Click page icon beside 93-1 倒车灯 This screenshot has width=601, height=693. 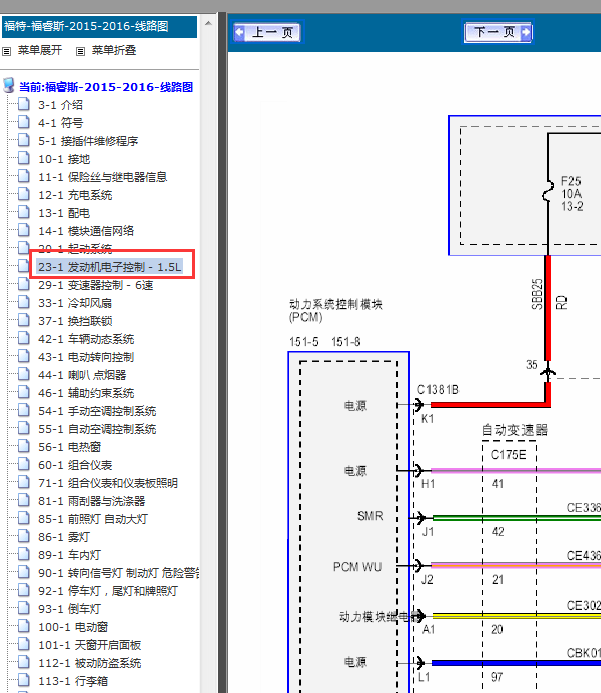24,608
